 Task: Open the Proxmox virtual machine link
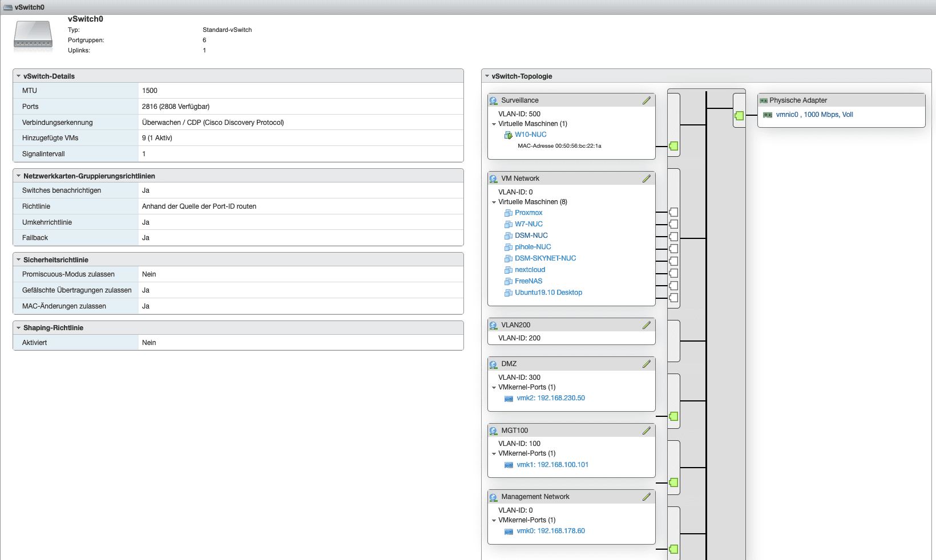[x=528, y=213]
